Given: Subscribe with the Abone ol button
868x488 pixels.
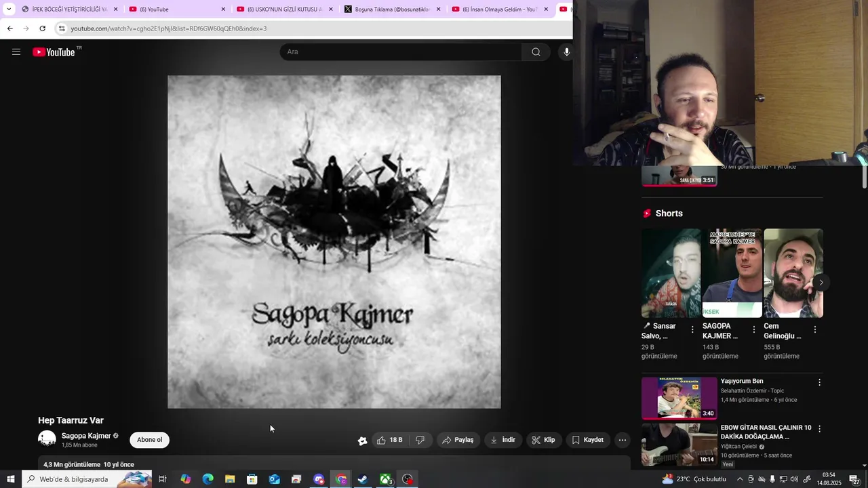Looking at the screenshot, I should (x=150, y=440).
